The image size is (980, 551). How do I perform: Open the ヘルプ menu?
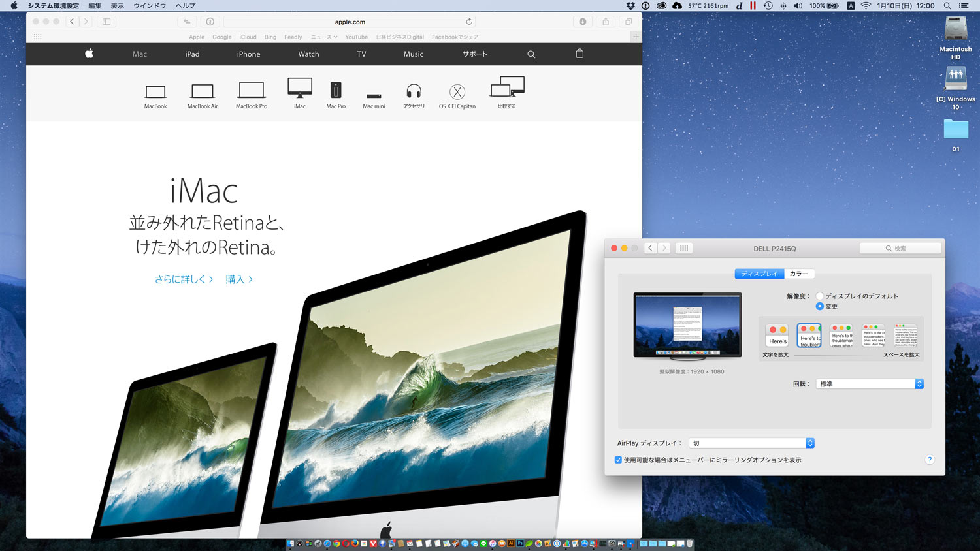click(186, 5)
